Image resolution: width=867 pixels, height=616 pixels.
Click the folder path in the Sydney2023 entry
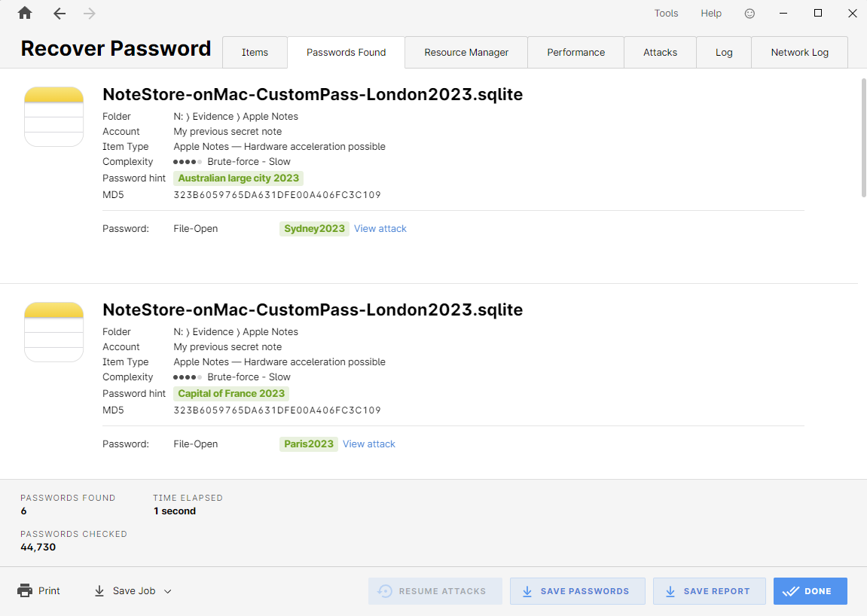coord(236,116)
